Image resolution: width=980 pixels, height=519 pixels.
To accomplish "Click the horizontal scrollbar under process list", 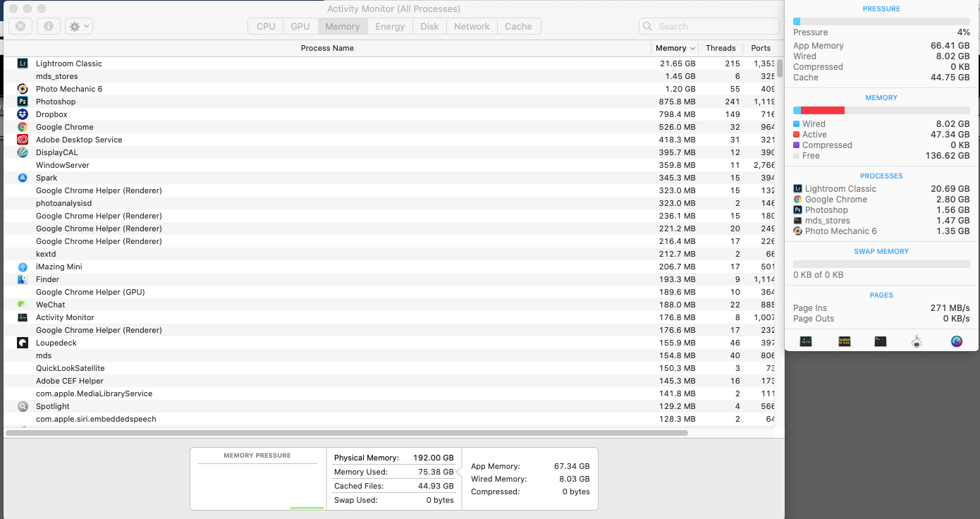I will click(347, 433).
